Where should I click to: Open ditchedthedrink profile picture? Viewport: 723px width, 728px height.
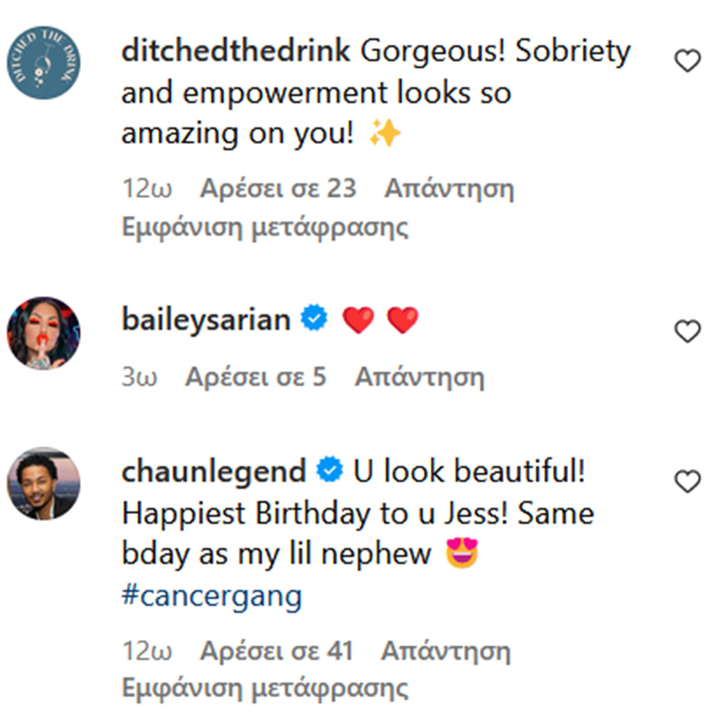43,63
